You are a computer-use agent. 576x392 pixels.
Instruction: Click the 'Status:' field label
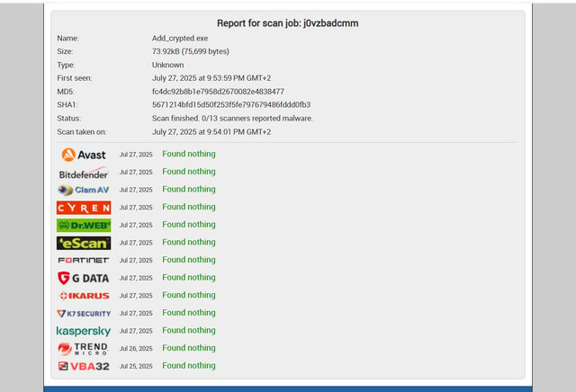click(69, 118)
